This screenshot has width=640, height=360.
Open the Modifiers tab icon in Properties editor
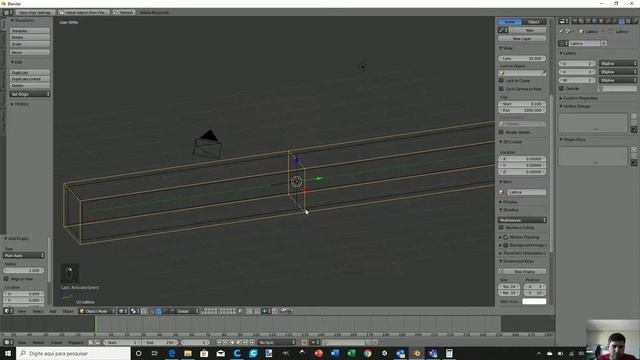614,21
